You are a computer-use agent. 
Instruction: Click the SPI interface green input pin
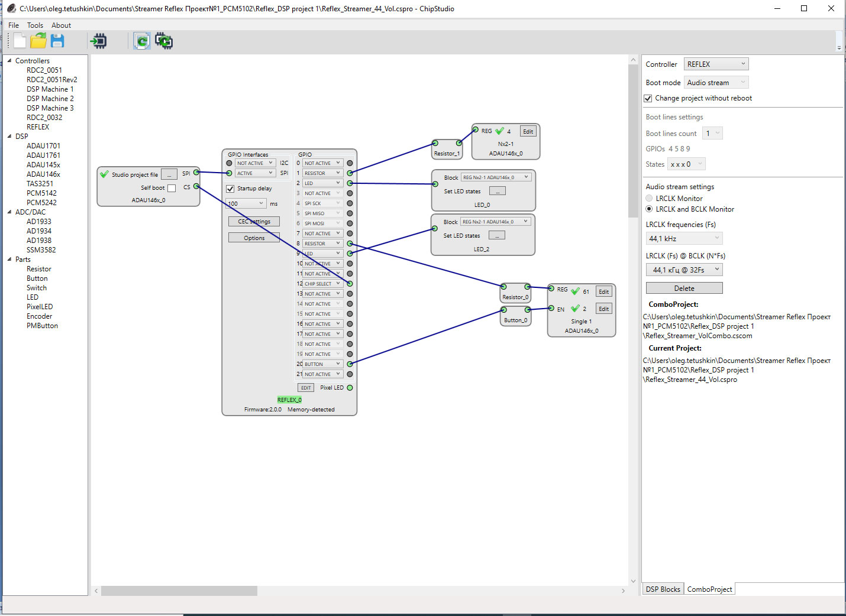pyautogui.click(x=230, y=173)
